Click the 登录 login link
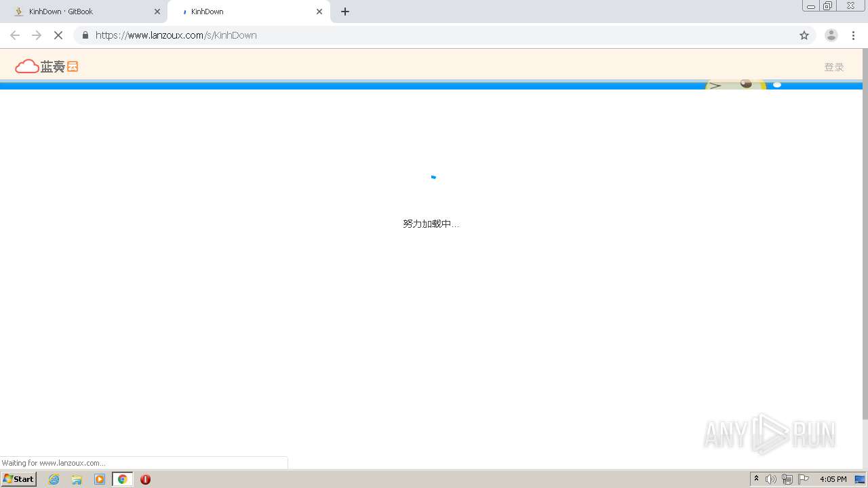The image size is (868, 488). (834, 67)
